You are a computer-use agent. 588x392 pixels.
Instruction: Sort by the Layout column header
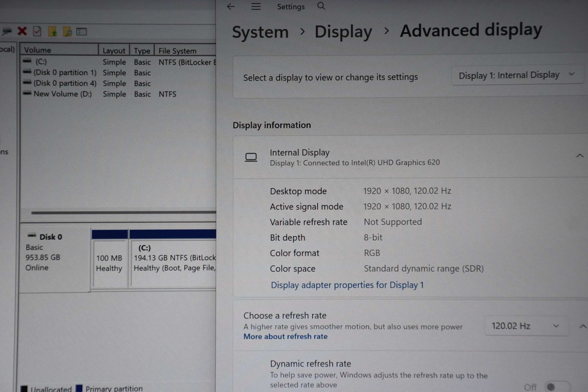[114, 50]
